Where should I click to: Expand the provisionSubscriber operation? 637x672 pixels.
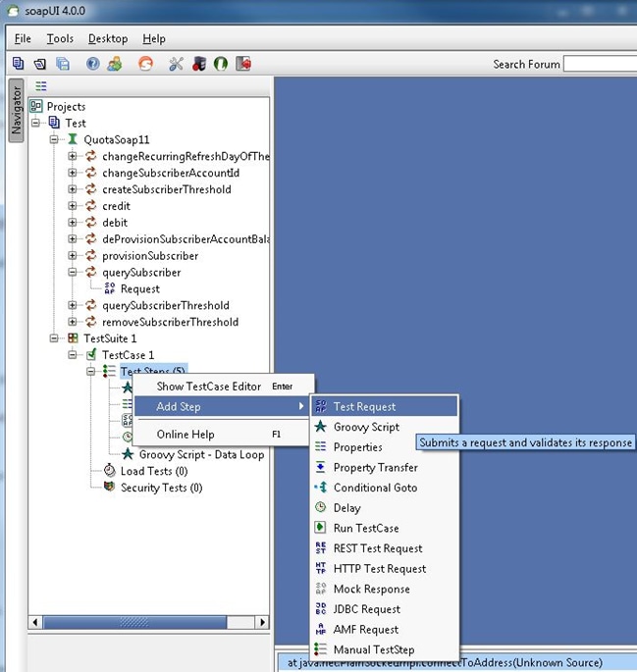73,256
